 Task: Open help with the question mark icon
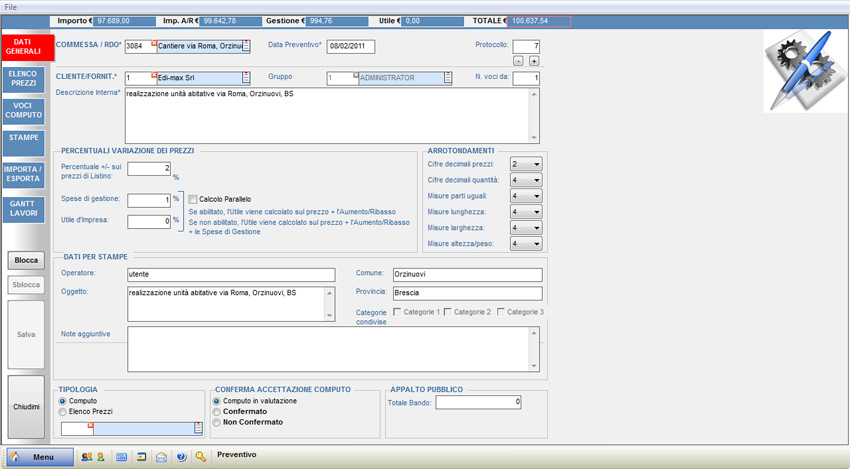click(181, 457)
